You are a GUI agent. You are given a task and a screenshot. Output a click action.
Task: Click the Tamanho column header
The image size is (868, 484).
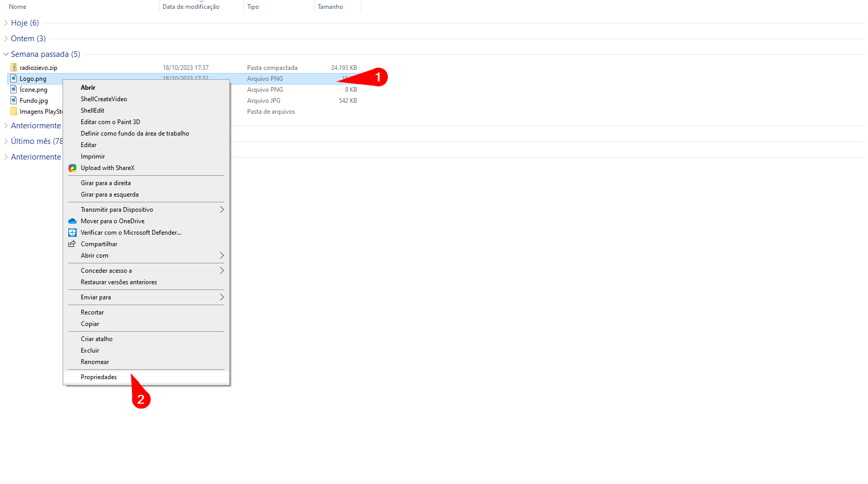[x=330, y=7]
